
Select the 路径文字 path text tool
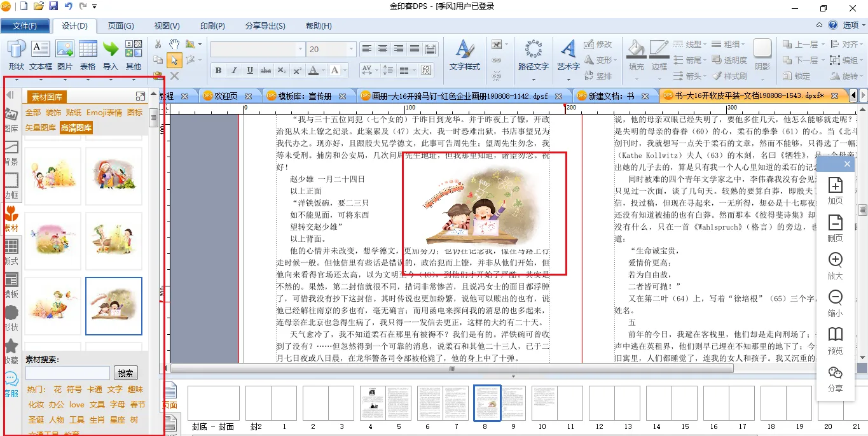click(533, 55)
